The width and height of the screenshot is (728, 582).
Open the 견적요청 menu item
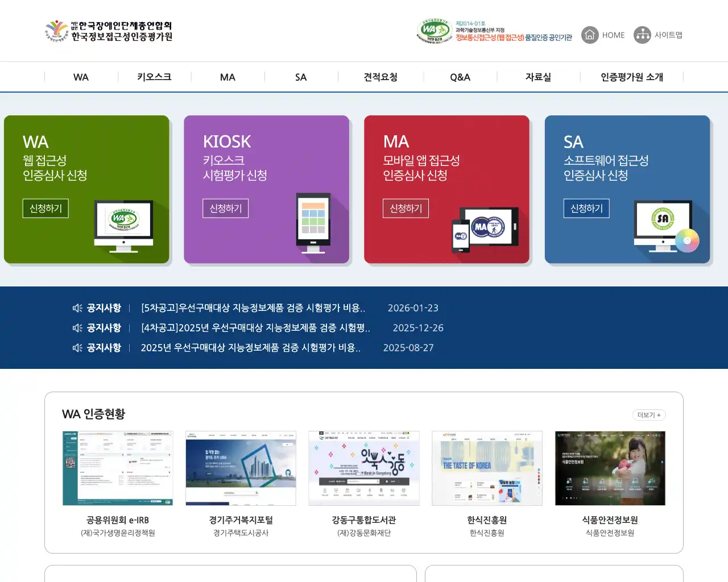coord(380,77)
